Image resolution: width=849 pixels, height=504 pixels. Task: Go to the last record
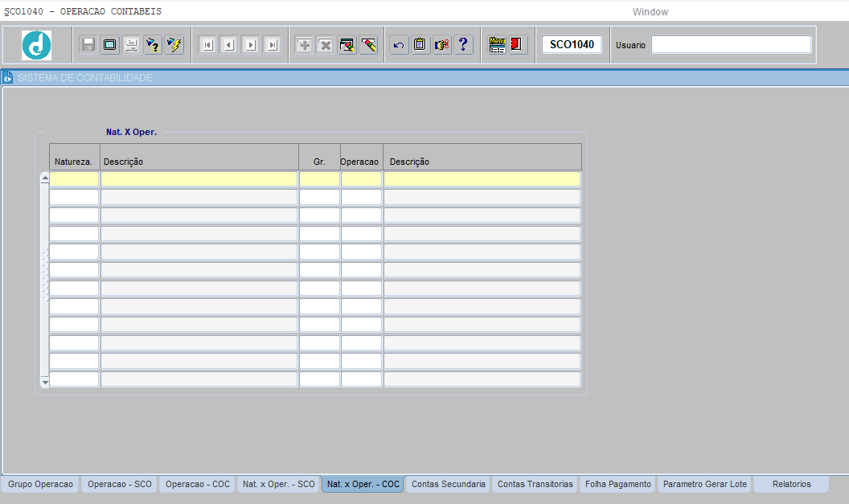coord(272,45)
